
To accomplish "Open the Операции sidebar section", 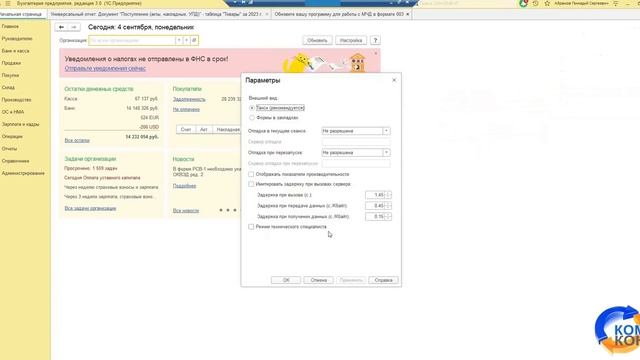I will pos(12,137).
